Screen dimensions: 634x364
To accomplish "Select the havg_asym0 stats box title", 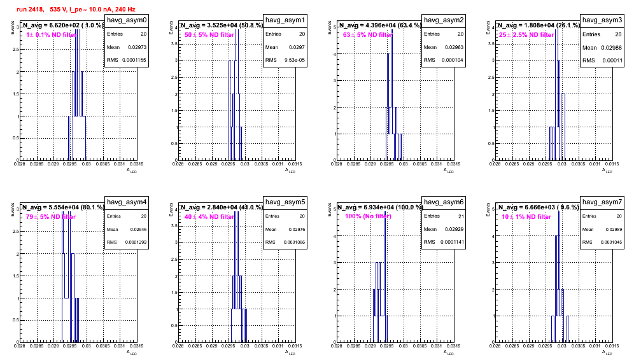I will pyautogui.click(x=127, y=20).
